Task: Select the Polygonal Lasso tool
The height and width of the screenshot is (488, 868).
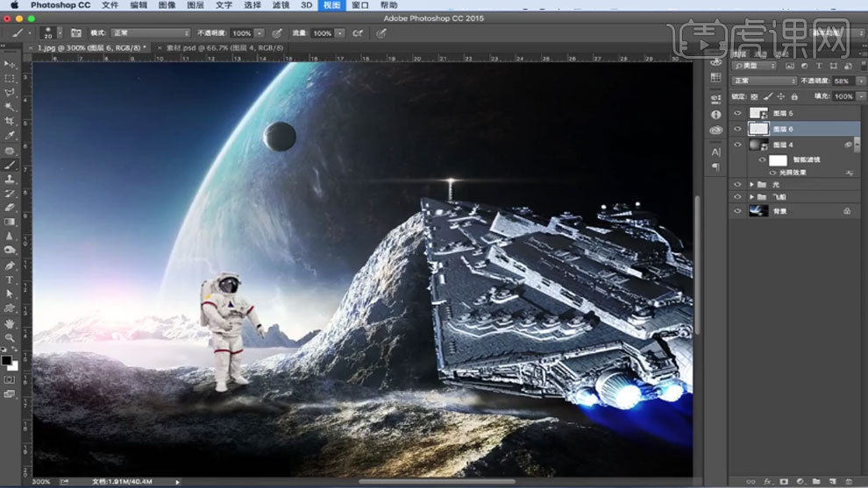Action: coord(10,93)
